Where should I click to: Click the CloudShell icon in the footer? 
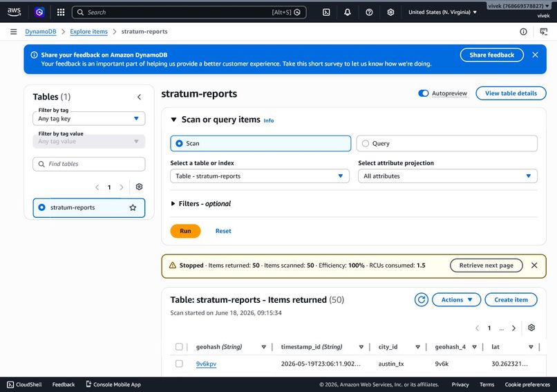[x=10, y=384]
